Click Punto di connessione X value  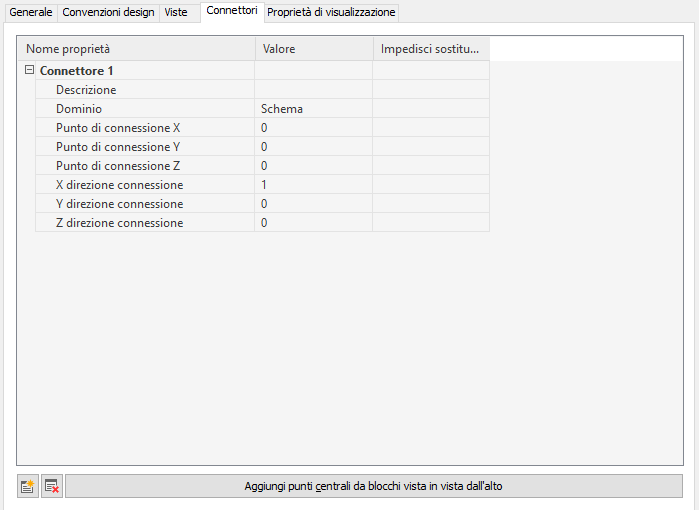coord(313,128)
